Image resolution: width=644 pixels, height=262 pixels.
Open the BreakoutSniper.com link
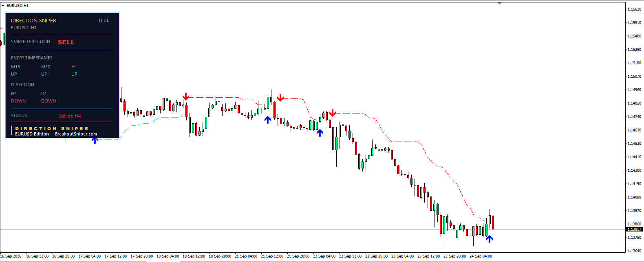click(x=76, y=134)
